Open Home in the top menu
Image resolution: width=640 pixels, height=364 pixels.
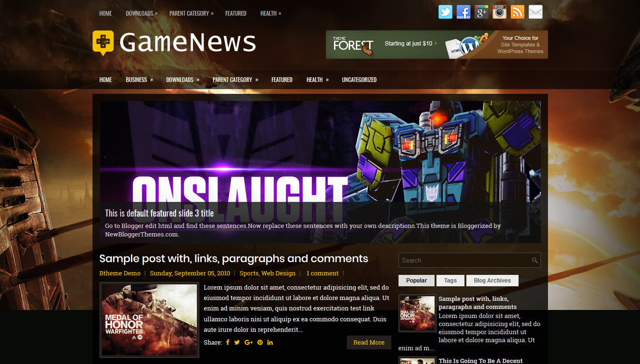[105, 13]
